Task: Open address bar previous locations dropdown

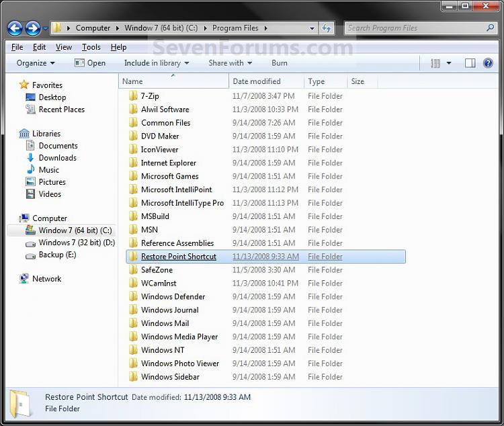Action: pos(312,28)
